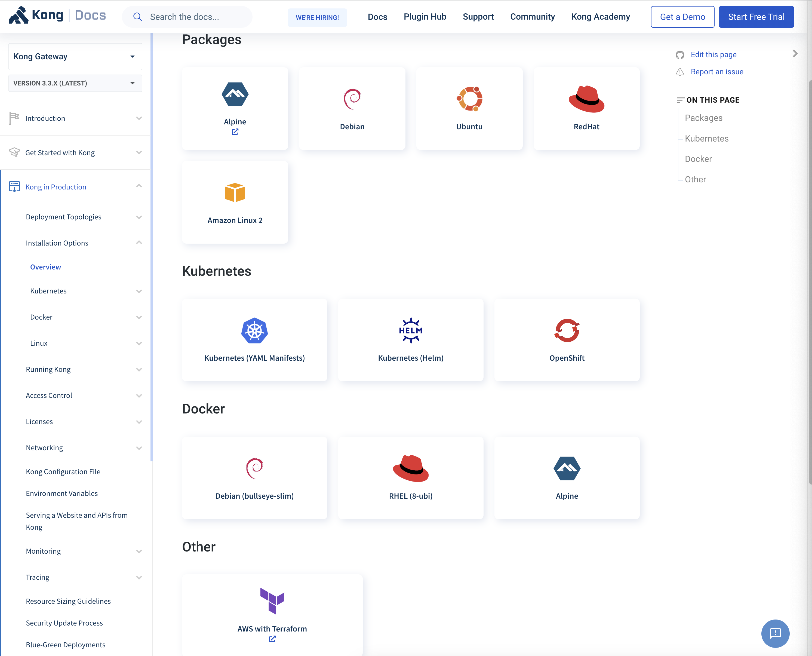Screen dimensions: 812x656
Task: Open the chat feedback bubble icon
Action: (775, 633)
